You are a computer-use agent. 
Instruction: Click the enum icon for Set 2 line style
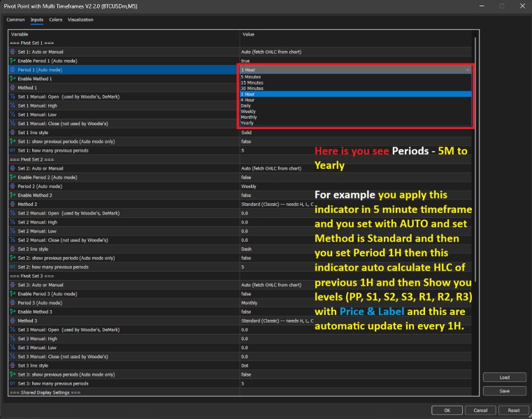tap(13, 249)
